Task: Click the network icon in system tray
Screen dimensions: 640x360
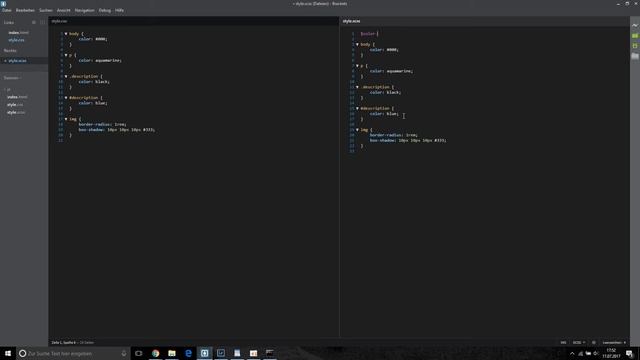Action: point(580,353)
